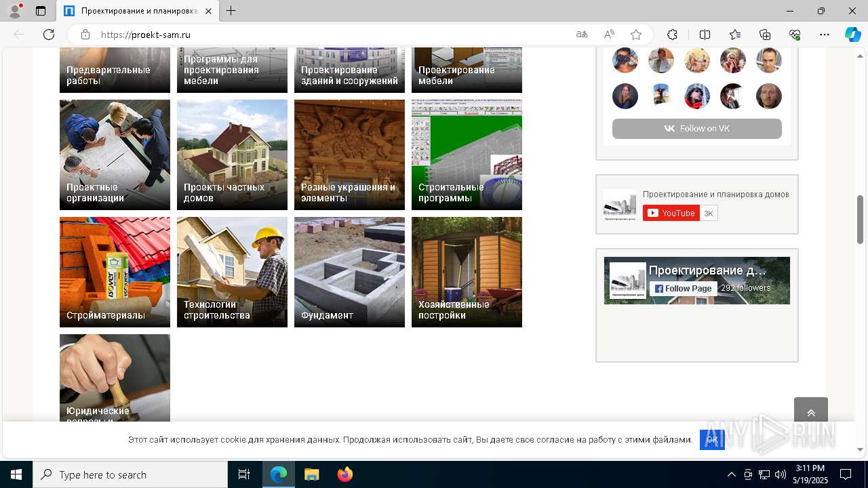Viewport: 868px width, 488px height.
Task: Open the volume control tray icon
Action: coord(781,474)
